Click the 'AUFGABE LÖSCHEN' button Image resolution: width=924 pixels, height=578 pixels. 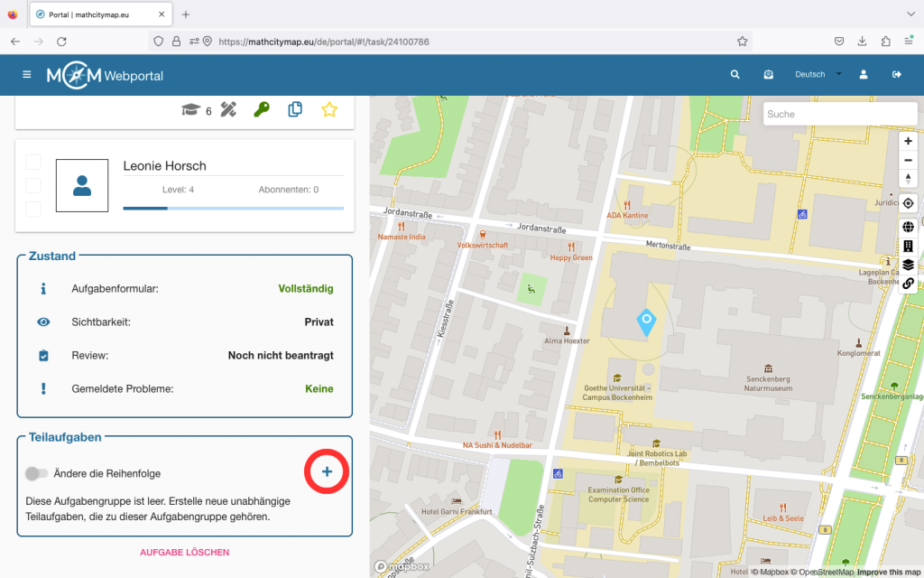pyautogui.click(x=184, y=552)
